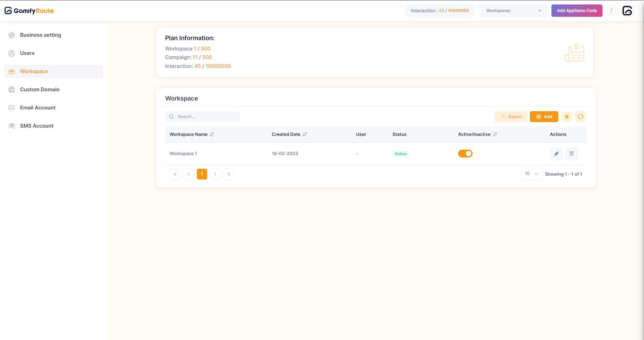
Task: Go to the next page arrow
Action: 215,174
